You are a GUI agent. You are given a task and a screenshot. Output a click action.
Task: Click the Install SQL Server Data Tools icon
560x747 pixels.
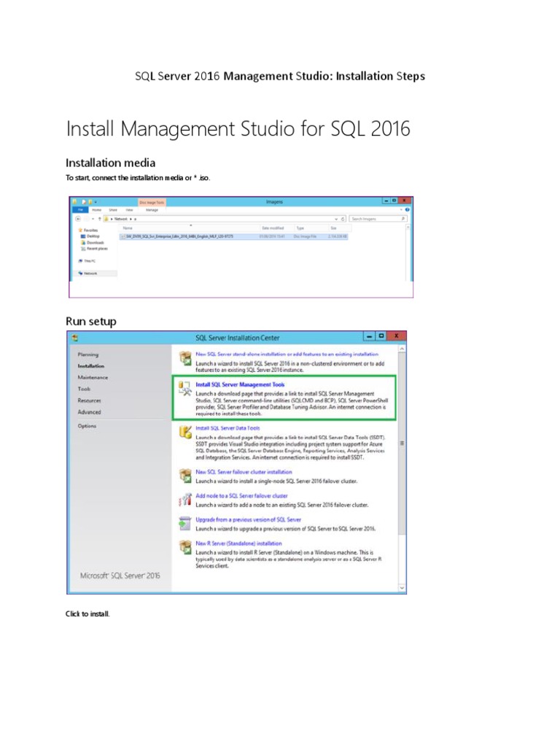tap(184, 432)
